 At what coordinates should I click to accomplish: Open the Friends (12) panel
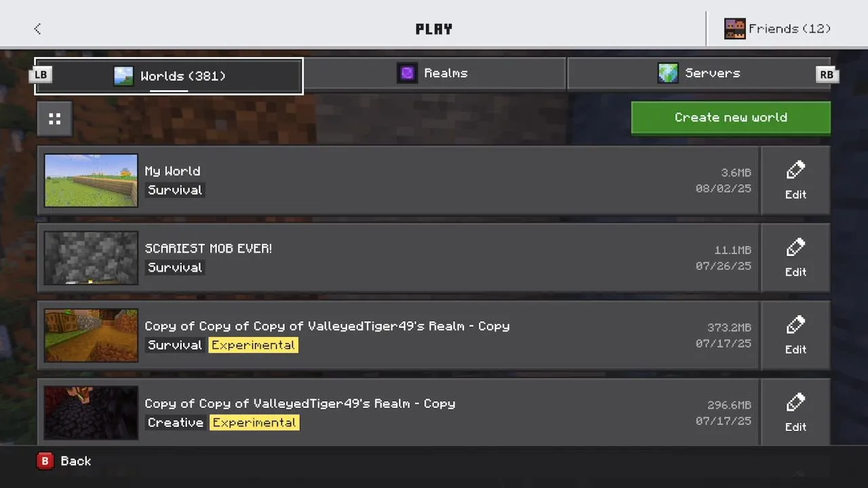tap(777, 28)
